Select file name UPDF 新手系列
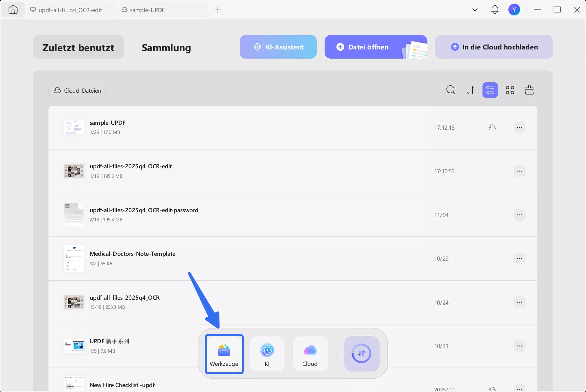The image size is (586, 392). (x=109, y=341)
